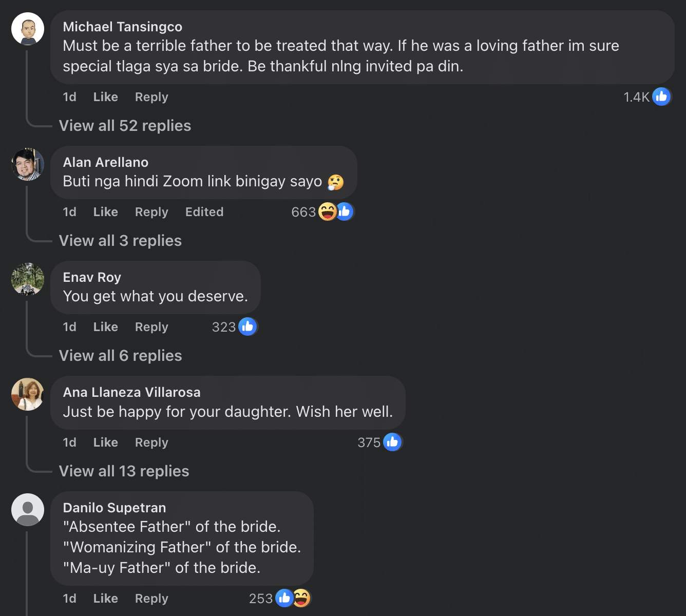The width and height of the screenshot is (686, 616).
Task: View the 253 reactions on Danilo's comment
Action: coord(293,598)
